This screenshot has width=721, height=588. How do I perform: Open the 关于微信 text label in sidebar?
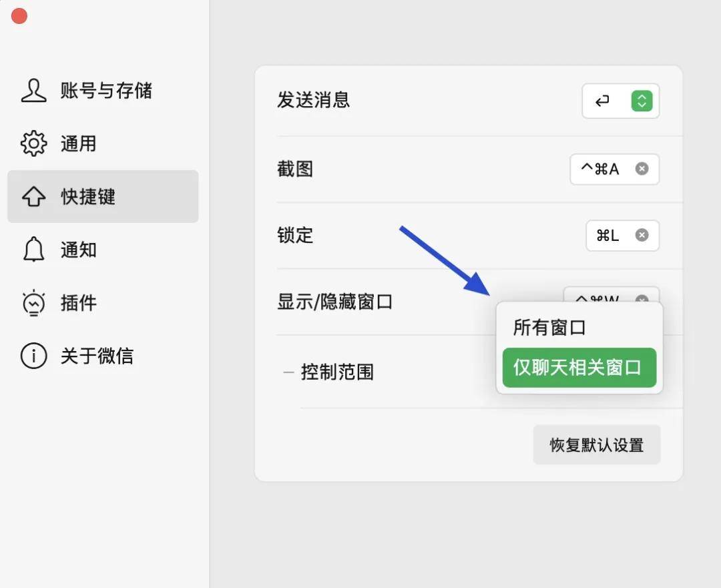pos(97,356)
